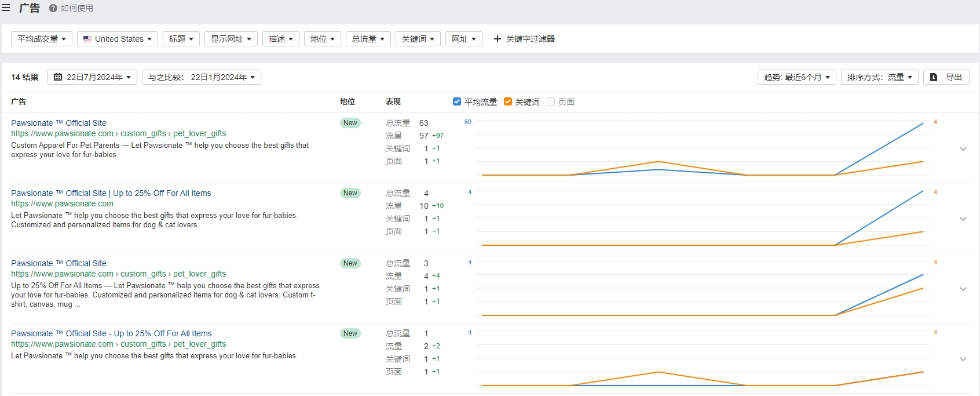The height and width of the screenshot is (396, 980).
Task: Click the New badge on third ad
Action: (x=350, y=263)
